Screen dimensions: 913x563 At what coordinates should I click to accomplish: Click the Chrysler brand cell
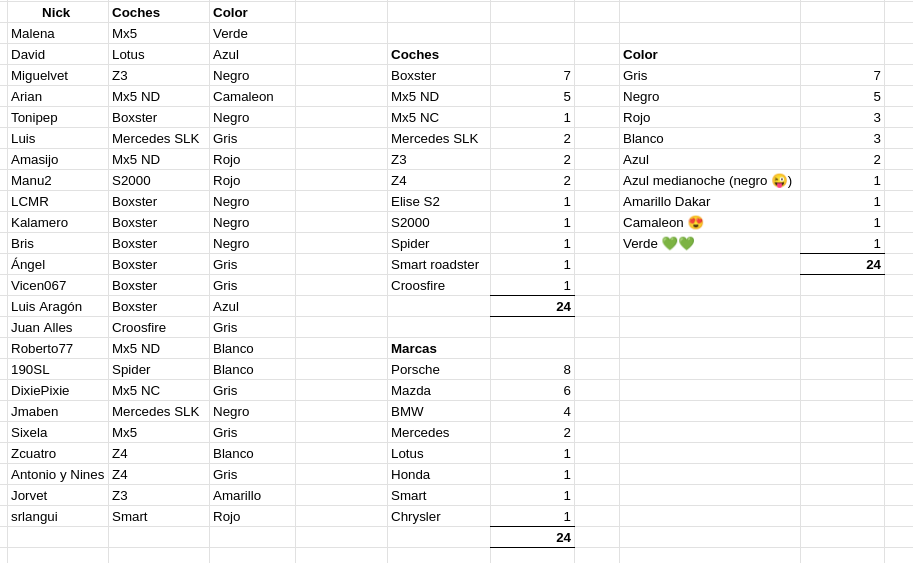(x=439, y=516)
